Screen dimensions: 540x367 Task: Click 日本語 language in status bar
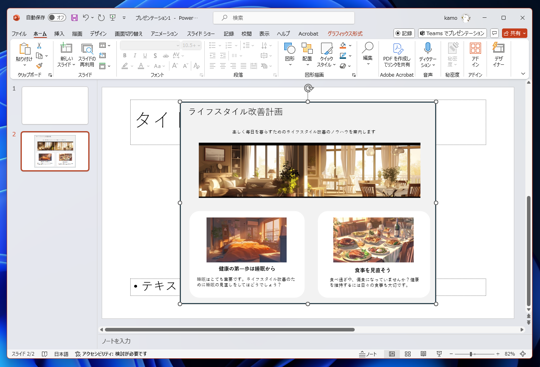pyautogui.click(x=61, y=354)
